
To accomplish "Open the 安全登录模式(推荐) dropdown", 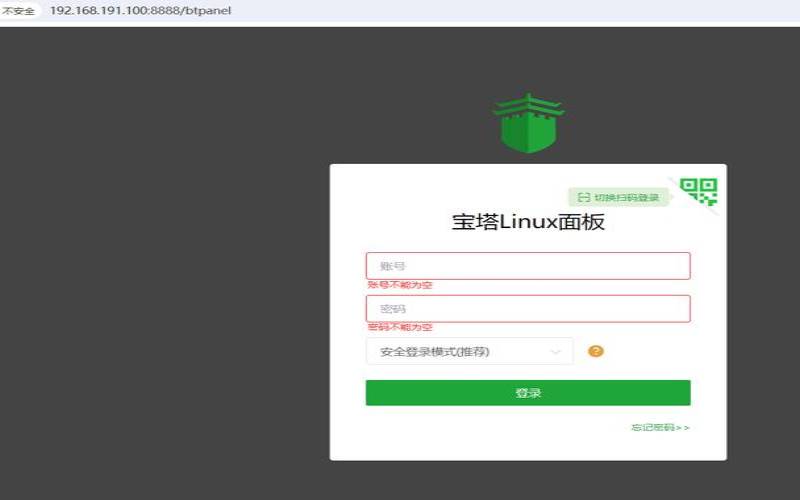I will [x=469, y=352].
